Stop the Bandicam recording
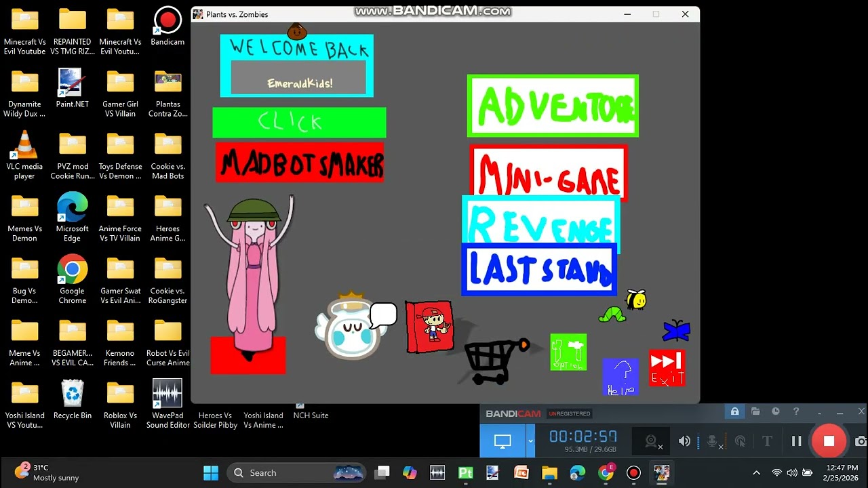 (829, 441)
